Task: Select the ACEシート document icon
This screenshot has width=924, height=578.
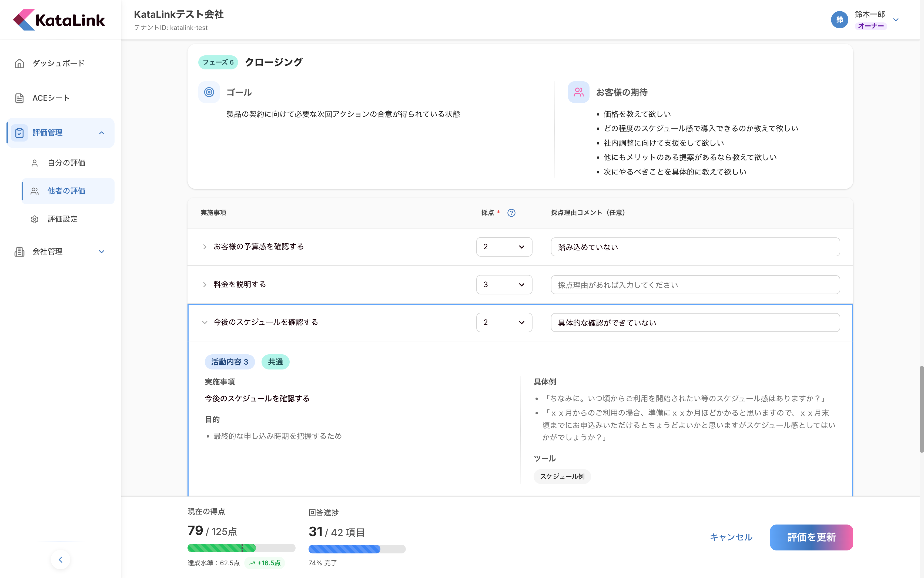Action: click(x=20, y=98)
